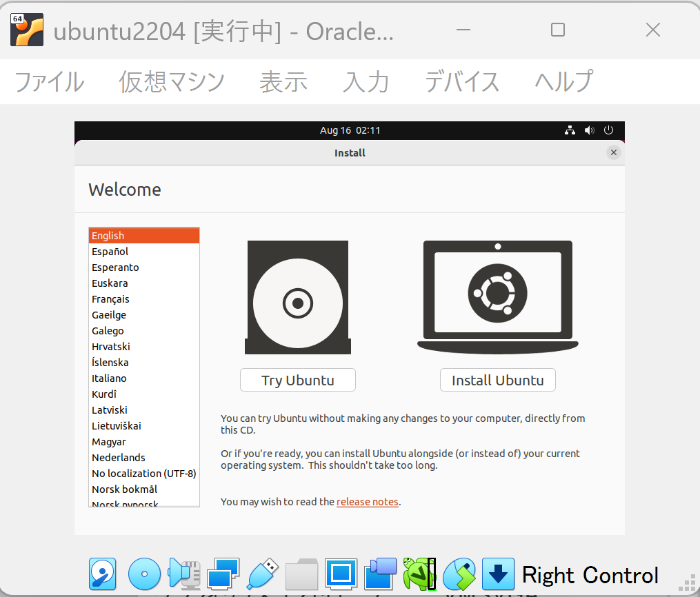Viewport: 700px width, 597px height.
Task: Choose Français as the language
Action: click(x=144, y=299)
